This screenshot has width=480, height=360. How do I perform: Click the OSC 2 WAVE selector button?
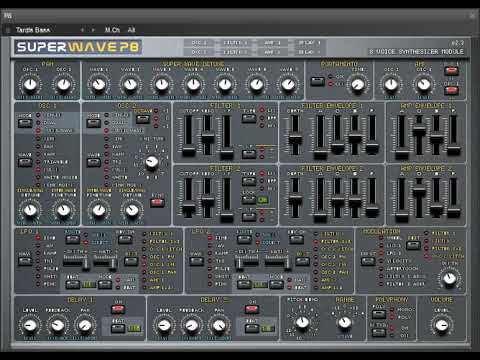[93, 162]
